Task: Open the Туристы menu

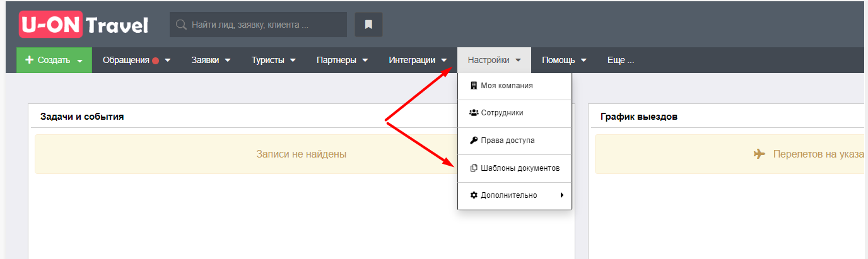Action: click(274, 60)
